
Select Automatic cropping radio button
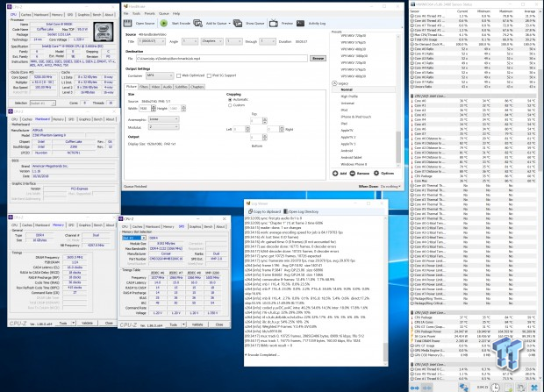230,100
